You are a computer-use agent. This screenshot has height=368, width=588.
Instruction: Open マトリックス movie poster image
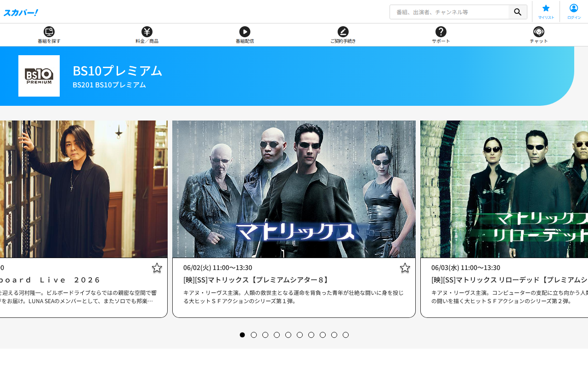tap(294, 189)
